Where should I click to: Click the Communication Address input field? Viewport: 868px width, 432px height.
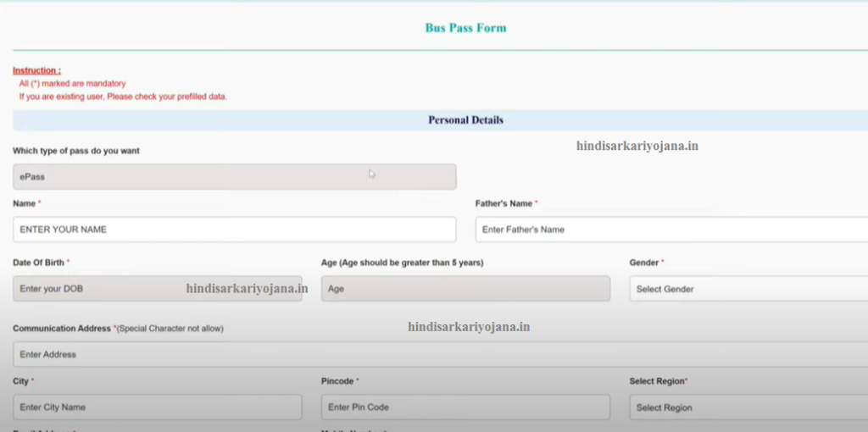coord(441,355)
